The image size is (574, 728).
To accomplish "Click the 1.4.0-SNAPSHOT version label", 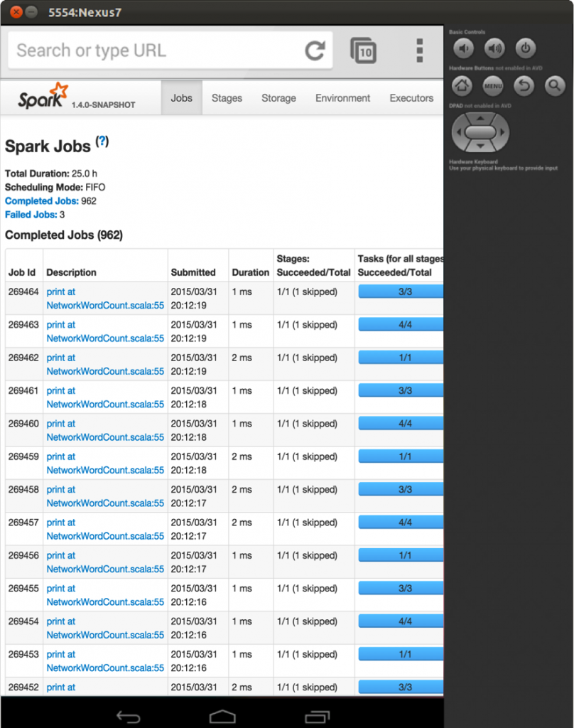I will 104,105.
